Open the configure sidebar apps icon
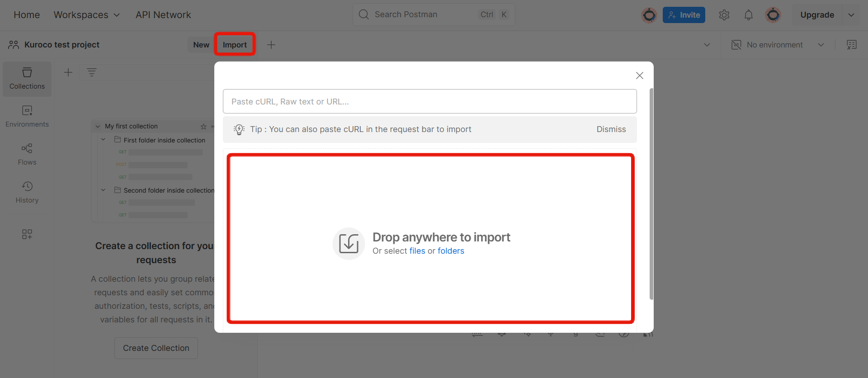The width and height of the screenshot is (868, 378). [27, 234]
